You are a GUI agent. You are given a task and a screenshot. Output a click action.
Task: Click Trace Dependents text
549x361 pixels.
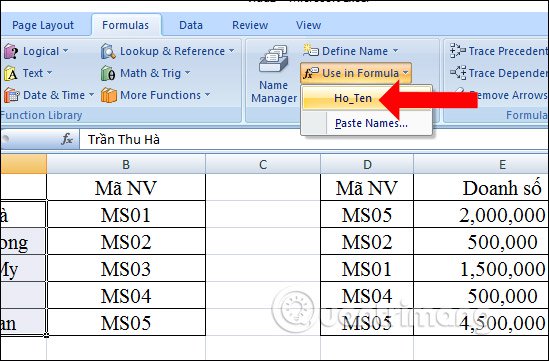coord(508,73)
